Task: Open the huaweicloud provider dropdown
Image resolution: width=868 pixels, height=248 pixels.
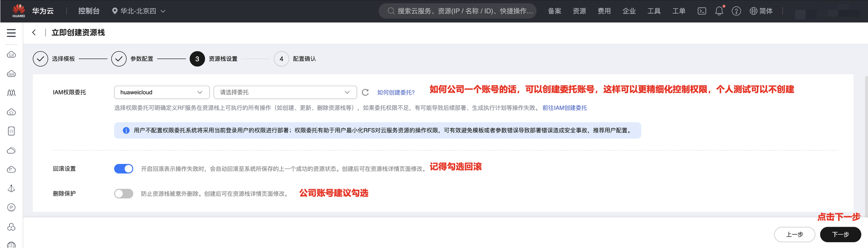Action: click(162, 92)
